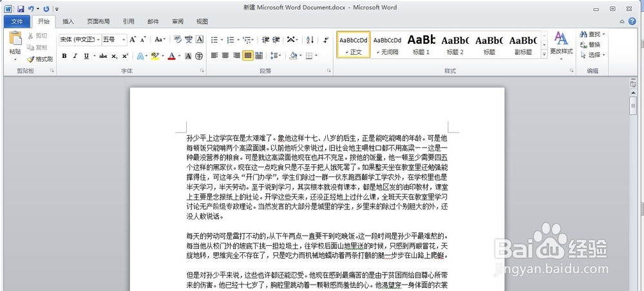
Task: Click the Sort (A-Z) icon
Action: pyautogui.click(x=310, y=39)
